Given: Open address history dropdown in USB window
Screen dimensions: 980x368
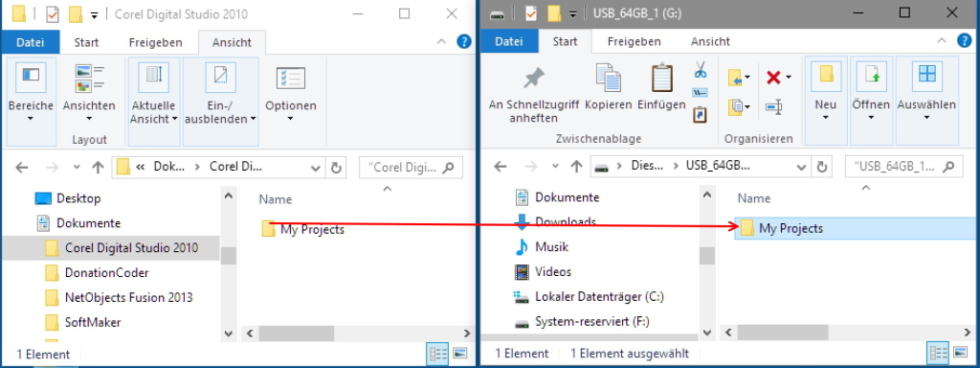Looking at the screenshot, I should click(801, 167).
